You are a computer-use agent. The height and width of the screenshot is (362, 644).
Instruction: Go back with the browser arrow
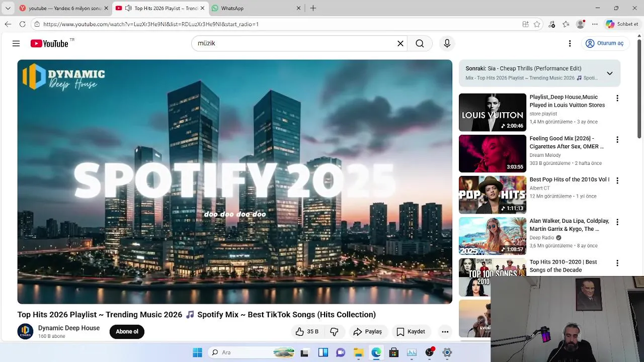click(8, 24)
